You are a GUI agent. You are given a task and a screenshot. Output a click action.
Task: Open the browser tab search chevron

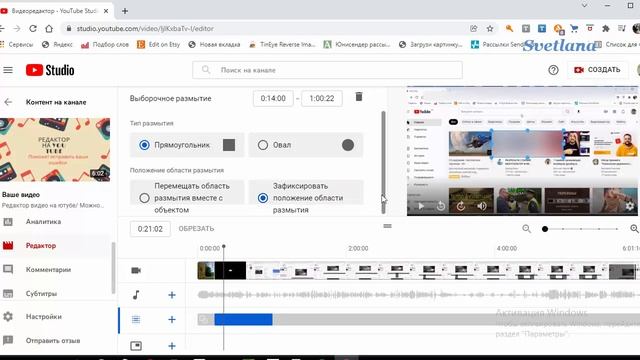584,5
